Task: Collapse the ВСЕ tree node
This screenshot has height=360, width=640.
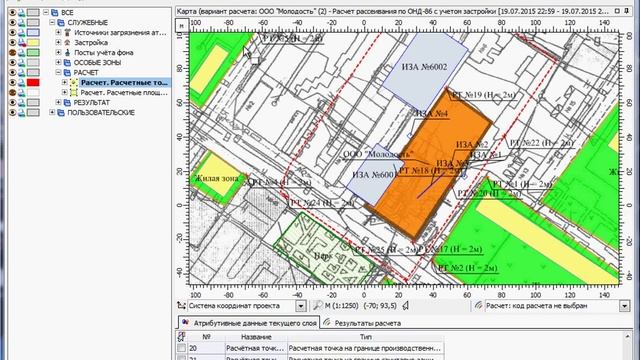Action: 46,13
